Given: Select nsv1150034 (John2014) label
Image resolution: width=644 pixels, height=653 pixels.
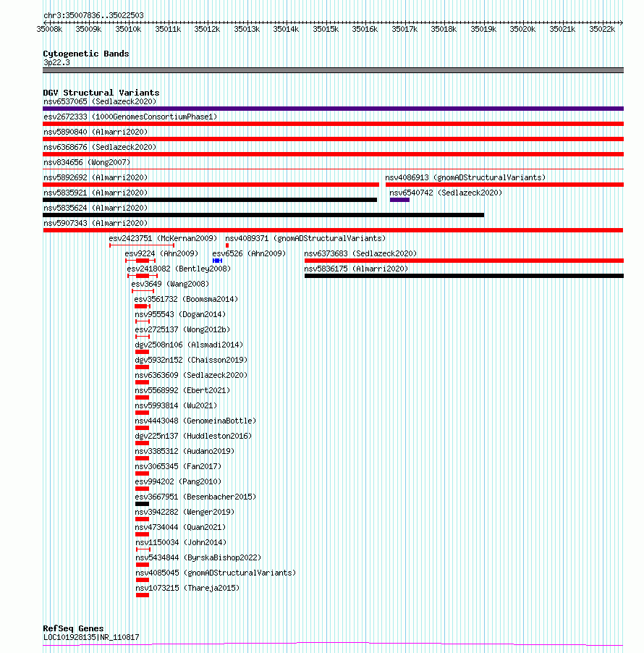Looking at the screenshot, I should click(181, 543).
